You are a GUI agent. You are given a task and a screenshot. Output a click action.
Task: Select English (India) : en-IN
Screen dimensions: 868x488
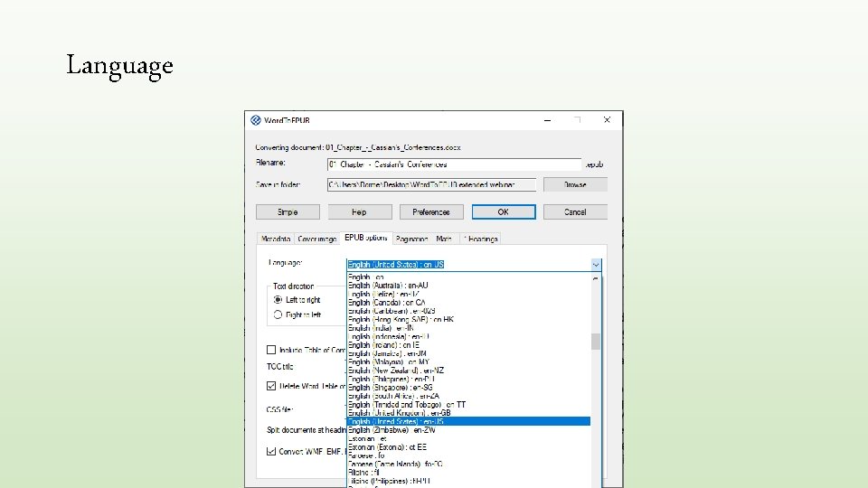468,328
